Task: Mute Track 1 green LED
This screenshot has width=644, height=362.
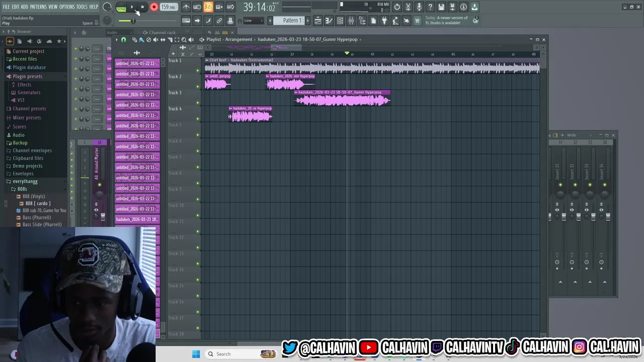Action: coord(198,70)
